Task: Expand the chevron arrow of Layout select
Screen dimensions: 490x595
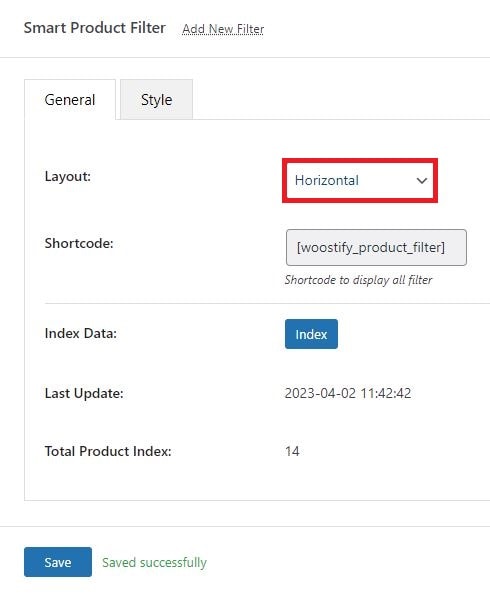Action: [x=421, y=181]
